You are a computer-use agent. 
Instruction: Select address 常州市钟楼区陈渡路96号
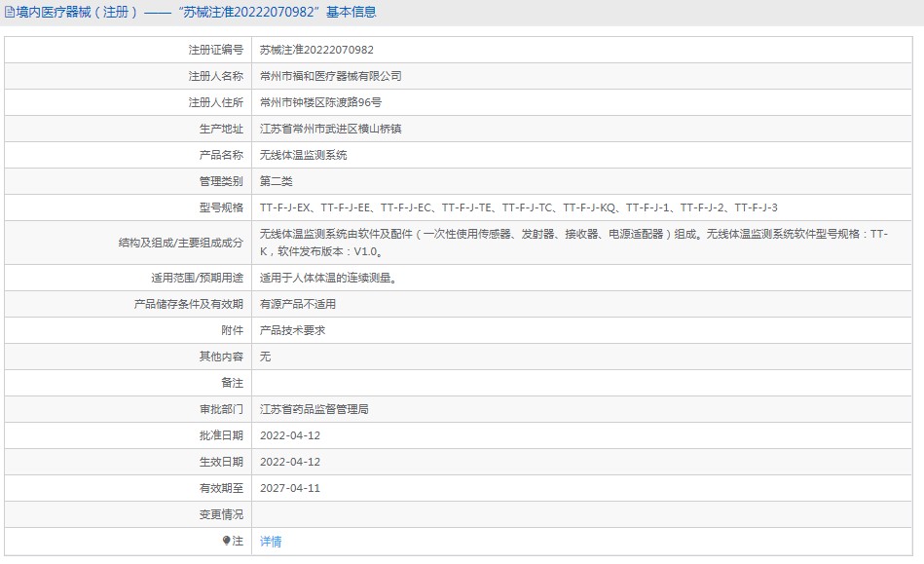[320, 102]
